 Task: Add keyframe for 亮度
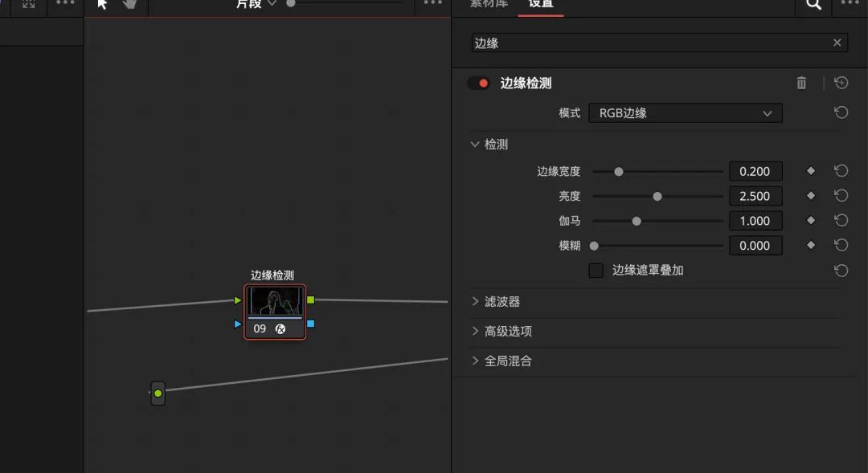[x=810, y=196]
